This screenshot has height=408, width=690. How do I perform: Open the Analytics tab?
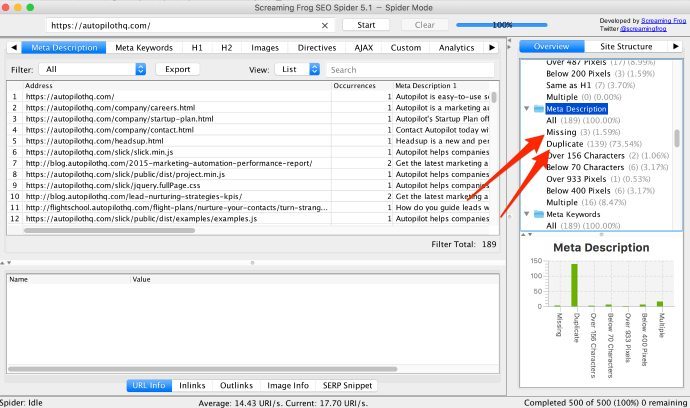[x=456, y=48]
